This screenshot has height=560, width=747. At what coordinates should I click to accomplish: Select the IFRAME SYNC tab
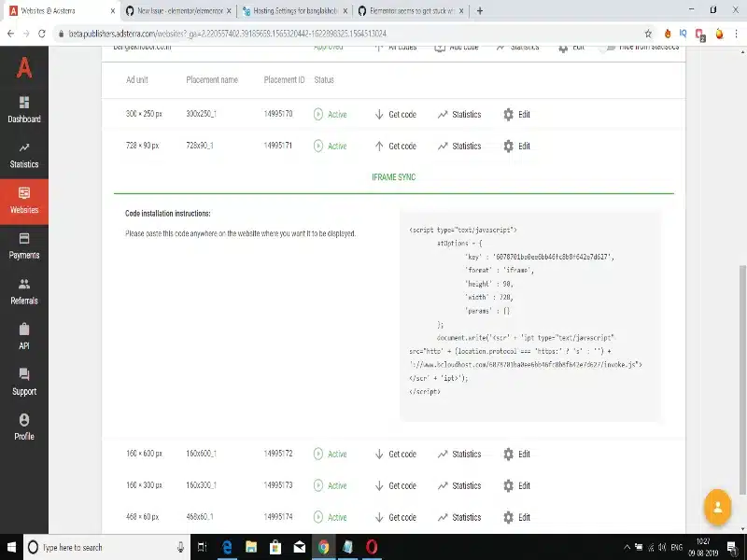tap(393, 177)
